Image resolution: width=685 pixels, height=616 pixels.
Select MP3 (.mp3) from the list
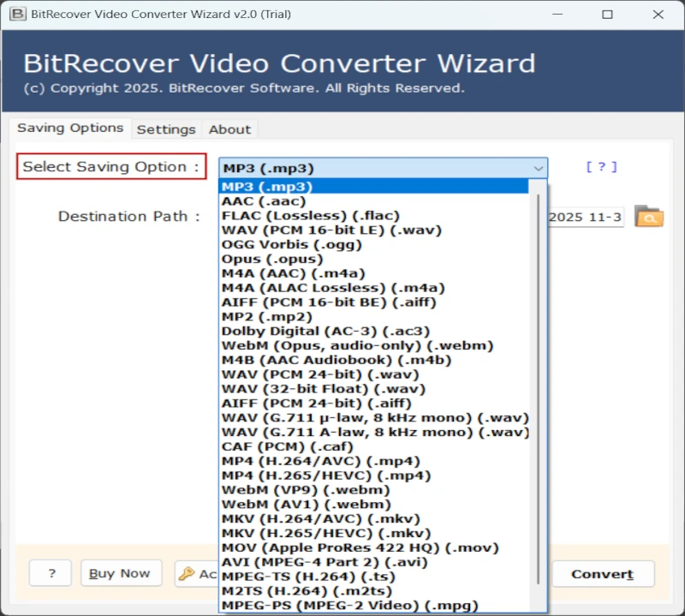pos(373,187)
